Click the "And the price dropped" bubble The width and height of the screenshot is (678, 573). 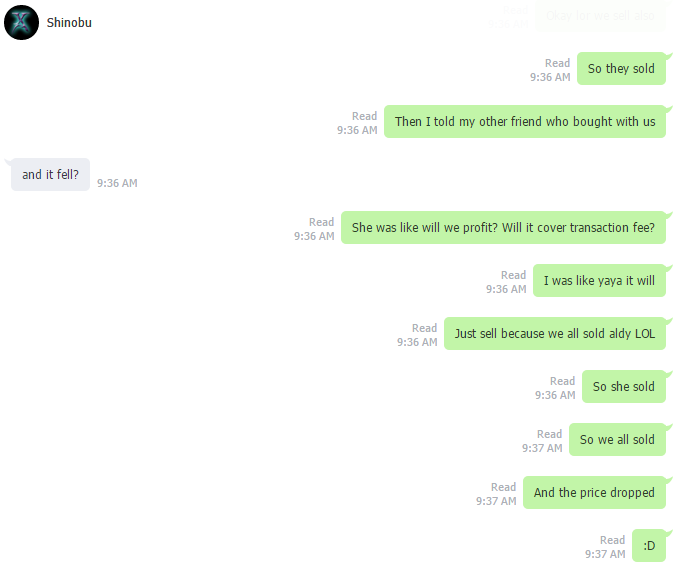coord(595,493)
